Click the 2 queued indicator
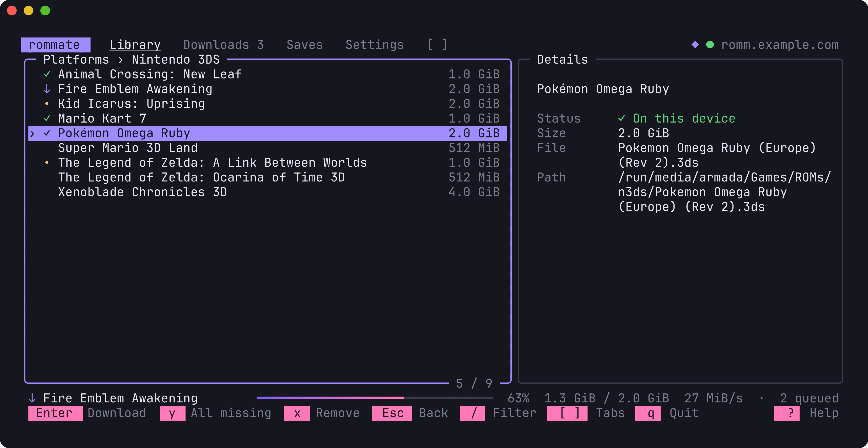868x448 pixels. click(809, 398)
